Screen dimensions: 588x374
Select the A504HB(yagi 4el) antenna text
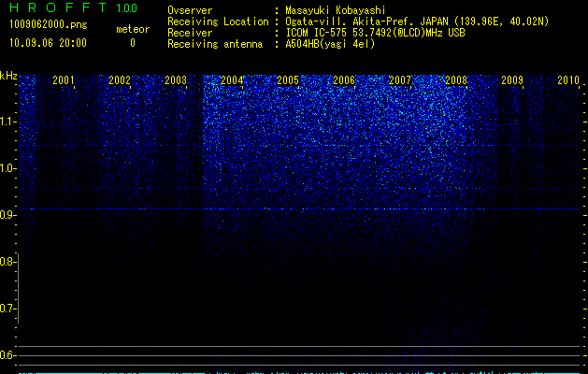coord(330,44)
